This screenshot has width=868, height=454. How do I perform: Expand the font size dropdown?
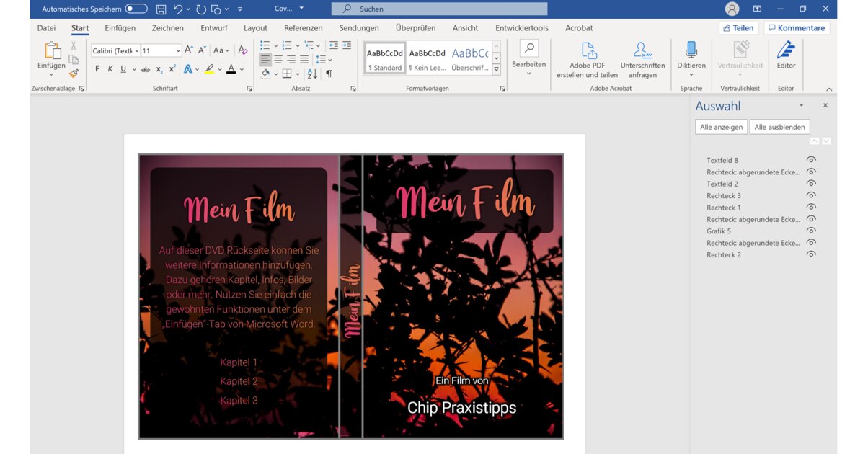(x=178, y=51)
